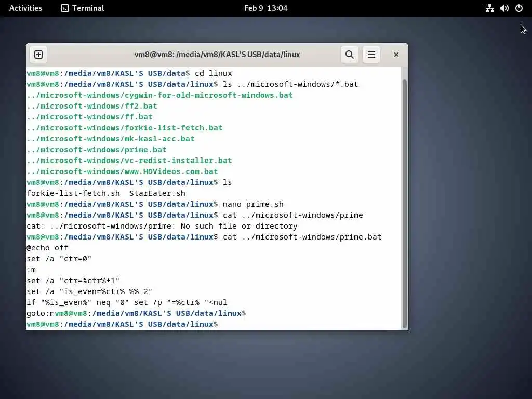Screen dimensions: 532x399
Task: Click the forkie-list-fetch.sh file name
Action: [x=73, y=193]
